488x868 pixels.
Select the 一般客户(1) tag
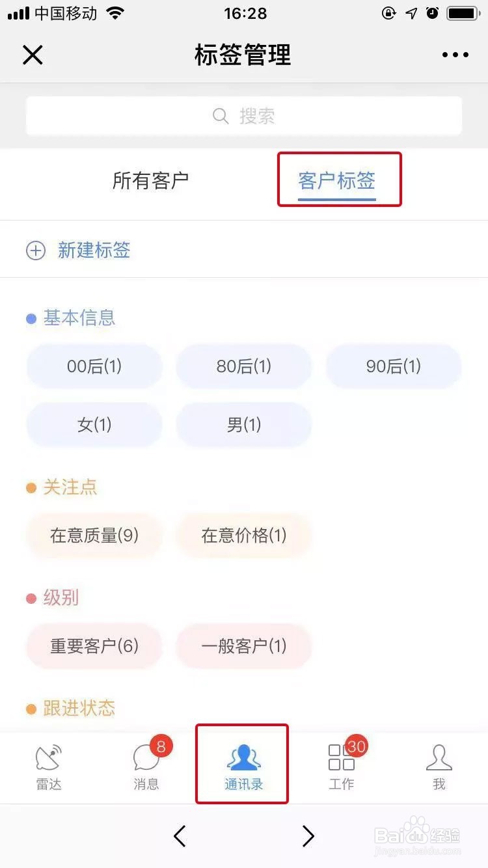[x=243, y=646]
